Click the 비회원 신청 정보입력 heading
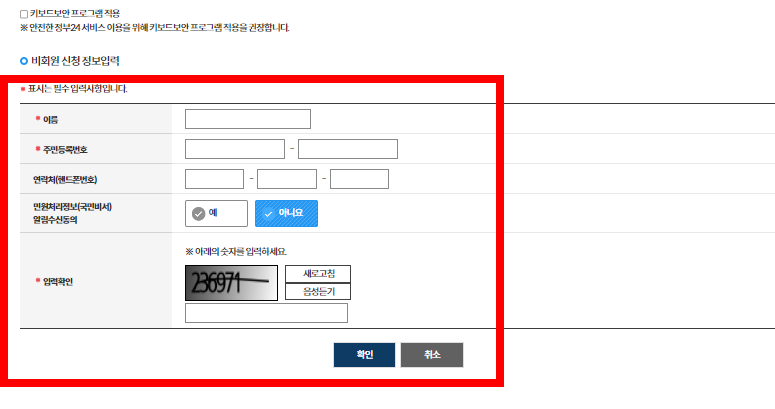The height and width of the screenshot is (409, 775). coord(75,61)
